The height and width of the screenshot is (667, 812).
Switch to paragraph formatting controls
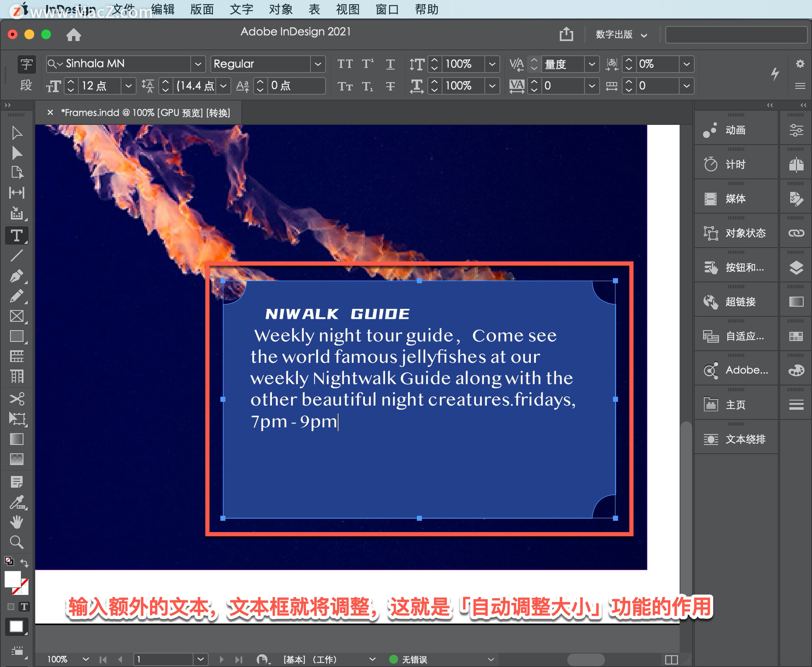point(26,85)
